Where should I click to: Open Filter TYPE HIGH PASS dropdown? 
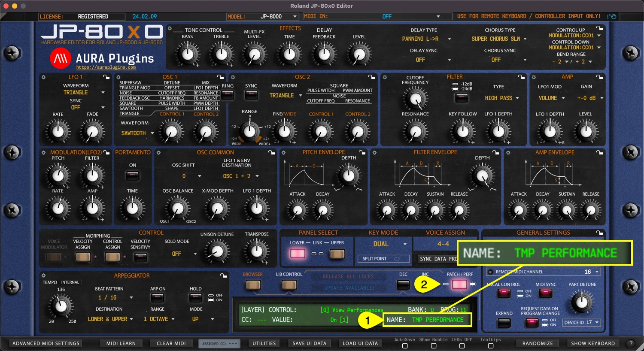click(x=502, y=98)
